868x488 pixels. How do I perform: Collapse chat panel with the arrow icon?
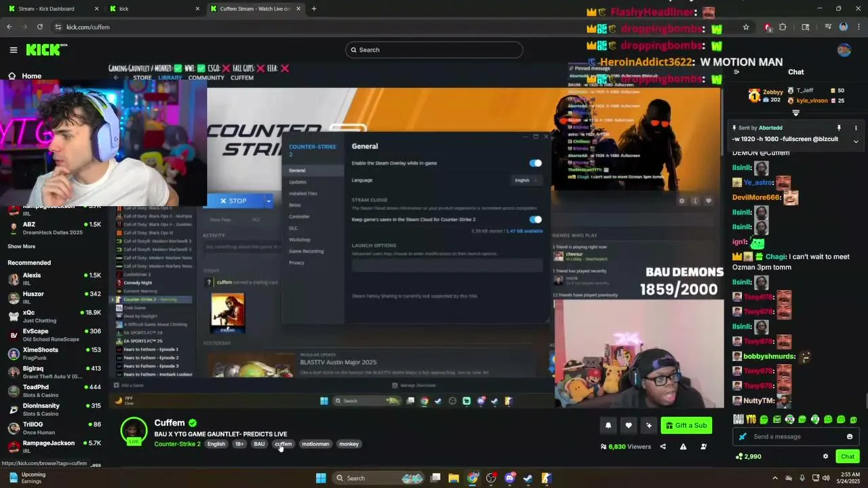(x=736, y=72)
